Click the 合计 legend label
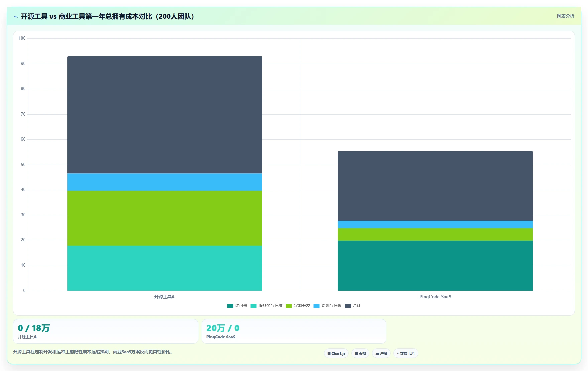 [x=357, y=306]
